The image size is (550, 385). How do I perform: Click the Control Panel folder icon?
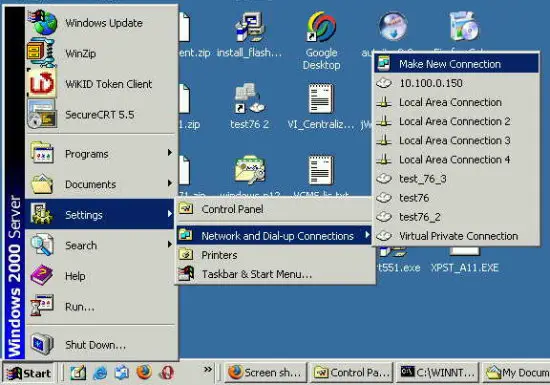(186, 209)
